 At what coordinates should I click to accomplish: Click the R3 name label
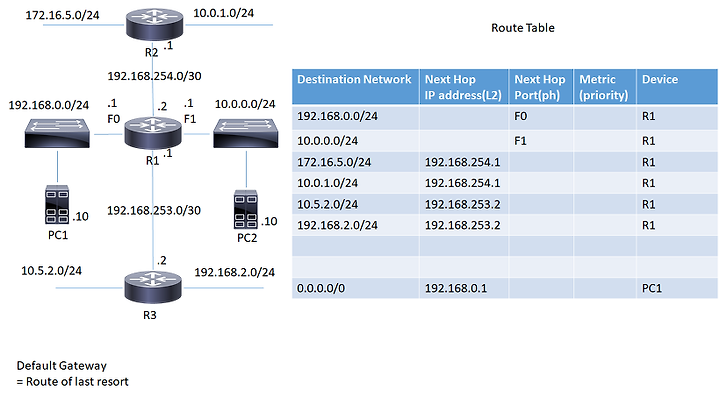(x=150, y=315)
